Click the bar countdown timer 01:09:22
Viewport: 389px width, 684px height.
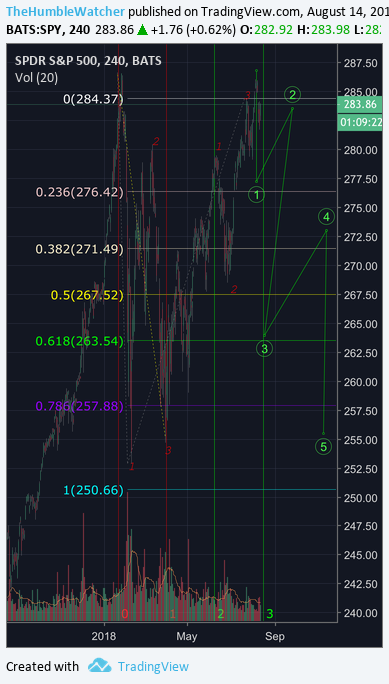pos(360,122)
